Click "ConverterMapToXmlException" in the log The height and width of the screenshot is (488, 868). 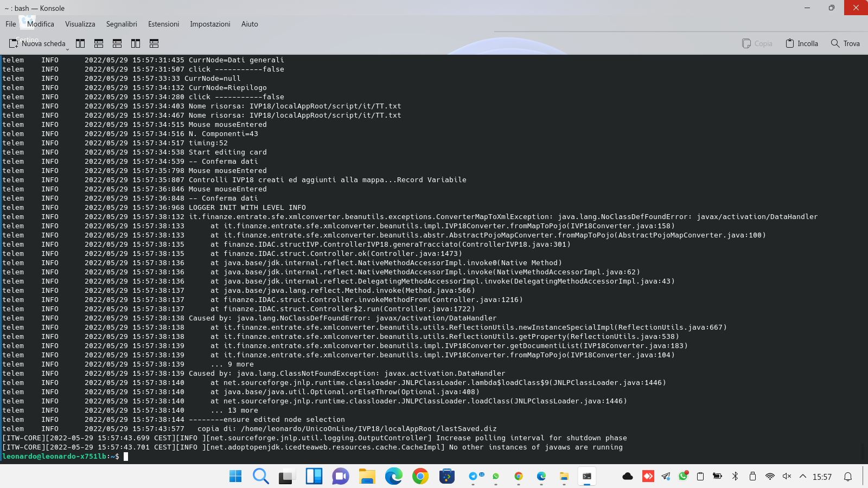point(493,217)
